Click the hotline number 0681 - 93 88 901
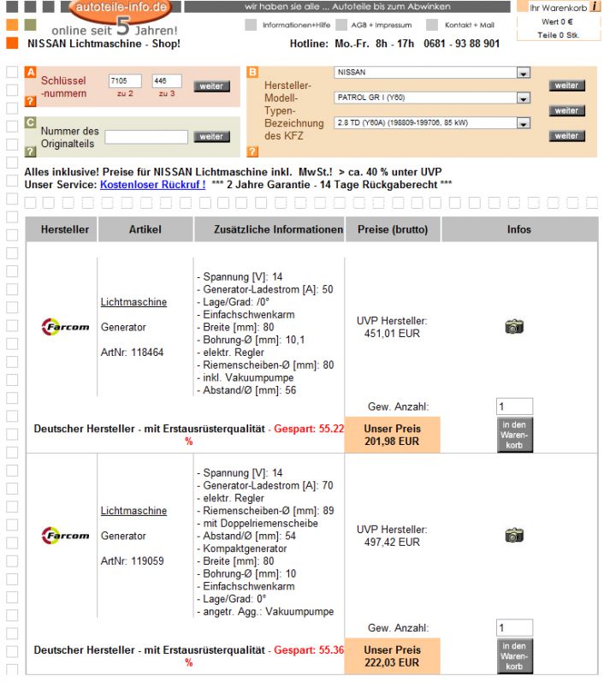Viewport: 616px width, 682px height. click(x=461, y=44)
